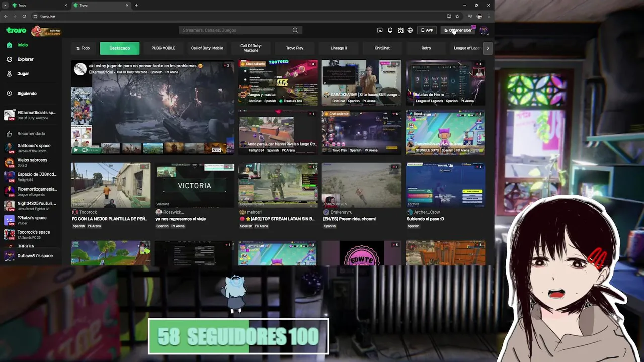644x362 pixels.
Task: Open the messages chat icon in header
Action: (380, 30)
